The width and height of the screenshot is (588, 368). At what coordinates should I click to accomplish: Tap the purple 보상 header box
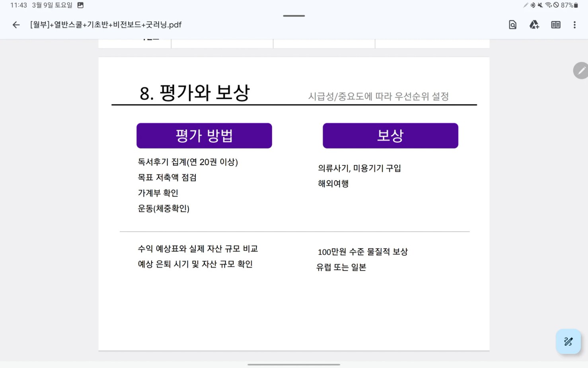tap(390, 136)
